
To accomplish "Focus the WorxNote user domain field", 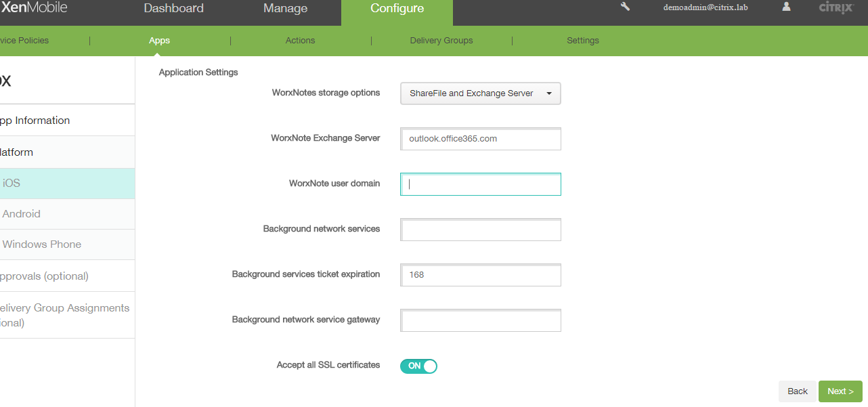I will (x=480, y=184).
